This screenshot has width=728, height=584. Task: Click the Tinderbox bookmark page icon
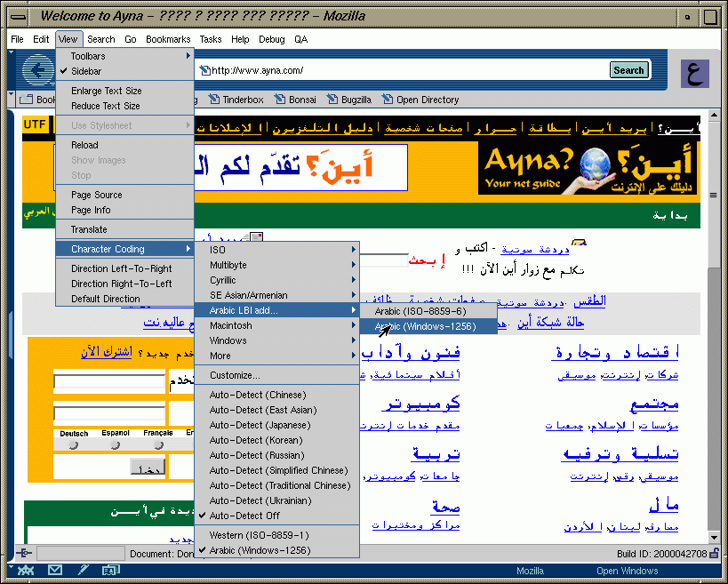click(x=214, y=100)
